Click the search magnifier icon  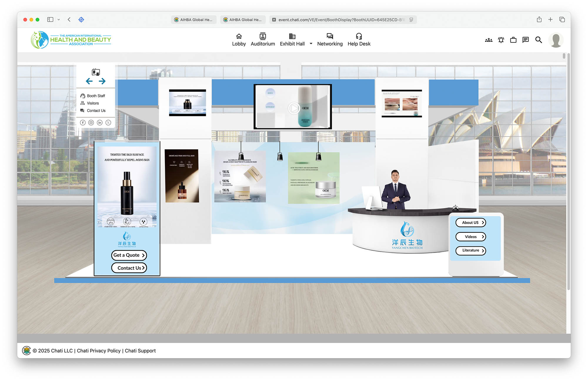[538, 40]
